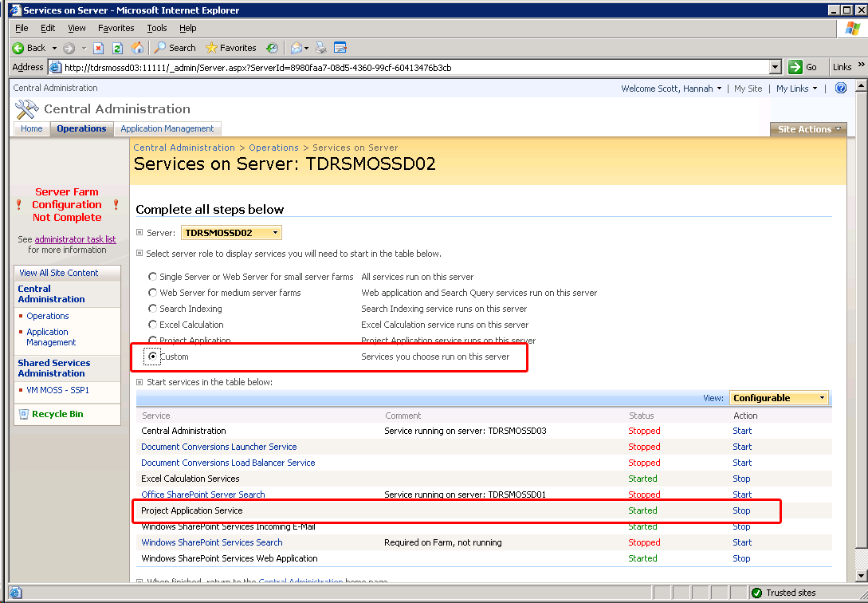Expand the Site Actions menu
This screenshot has height=603, width=868.
[x=808, y=129]
